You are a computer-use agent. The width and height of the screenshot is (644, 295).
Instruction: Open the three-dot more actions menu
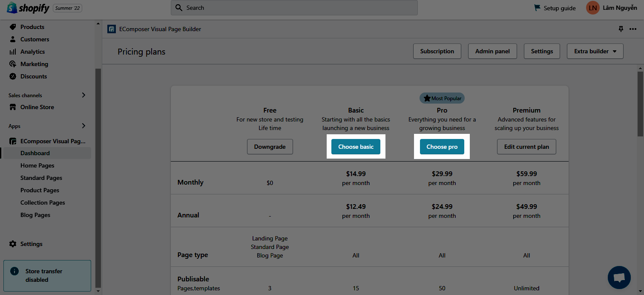tap(633, 29)
